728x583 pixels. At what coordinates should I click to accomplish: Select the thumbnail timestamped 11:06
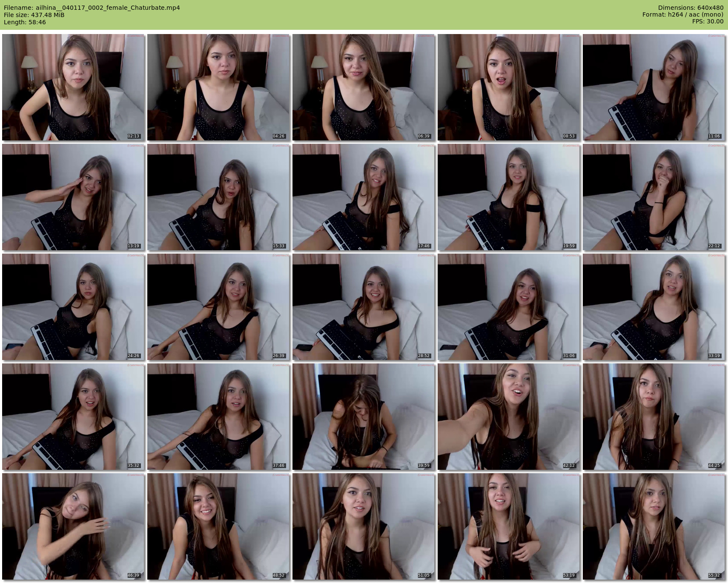(x=654, y=87)
